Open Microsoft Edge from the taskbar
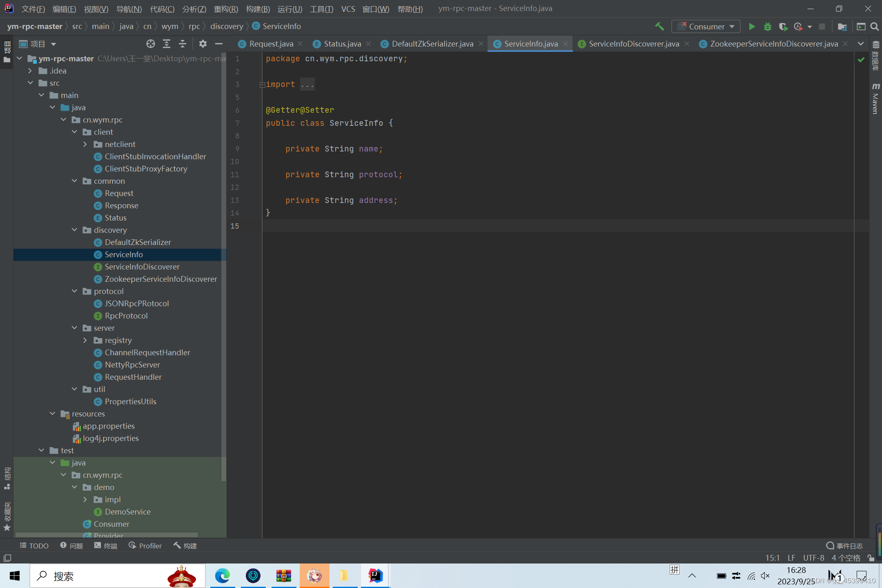 (223, 576)
